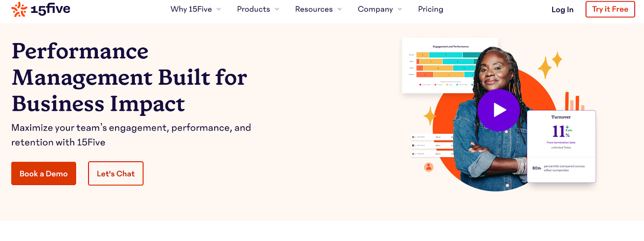Click the yellow sparkle left of orange circle
This screenshot has width=644, height=241.
[x=429, y=116]
